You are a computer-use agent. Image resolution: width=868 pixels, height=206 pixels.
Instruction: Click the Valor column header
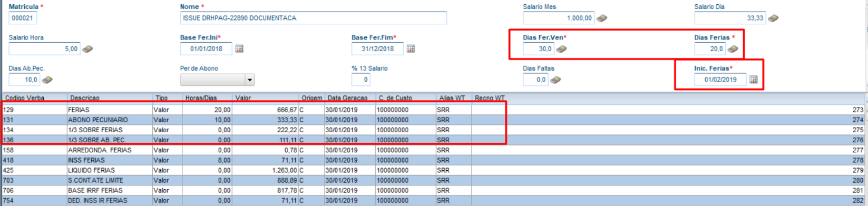click(266, 98)
